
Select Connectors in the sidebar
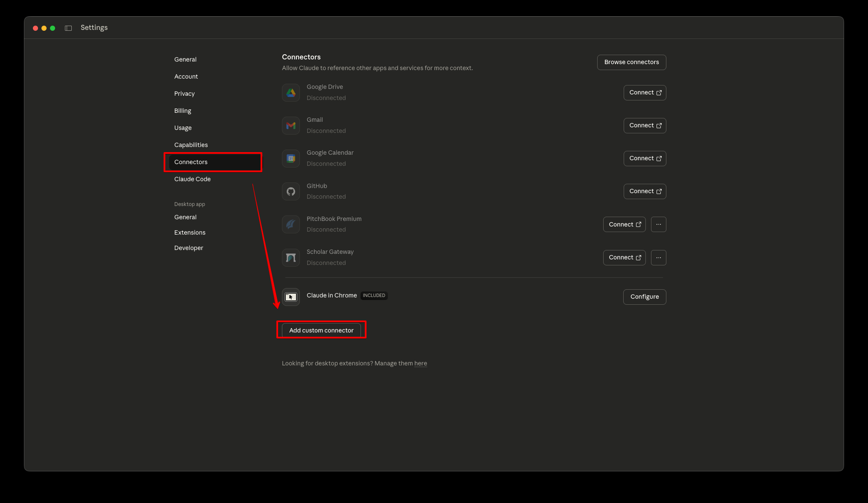215,162
